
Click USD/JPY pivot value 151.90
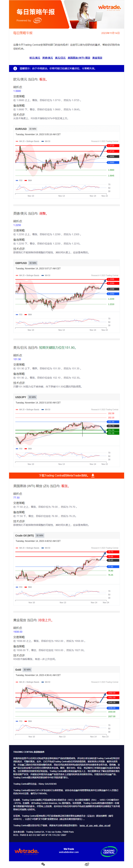[17, 359]
